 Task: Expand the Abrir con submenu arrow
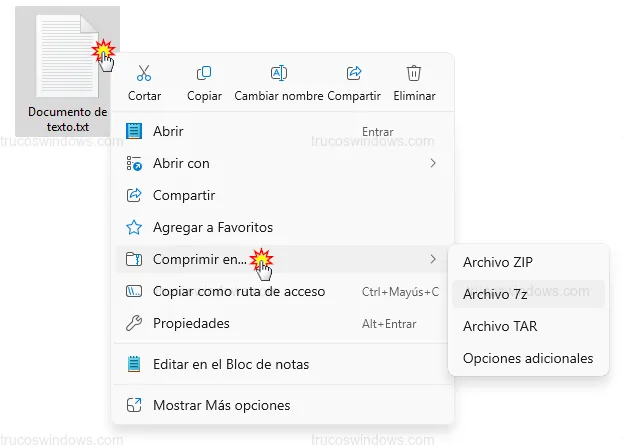433,163
